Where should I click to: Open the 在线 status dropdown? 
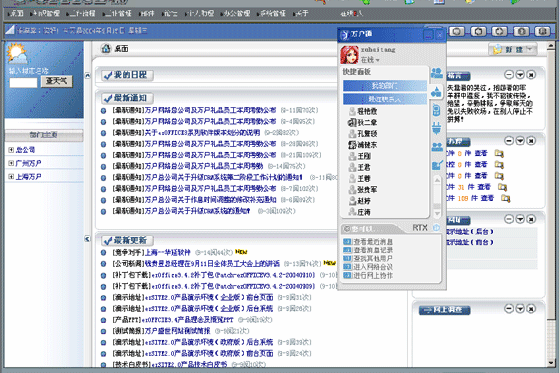click(x=370, y=60)
